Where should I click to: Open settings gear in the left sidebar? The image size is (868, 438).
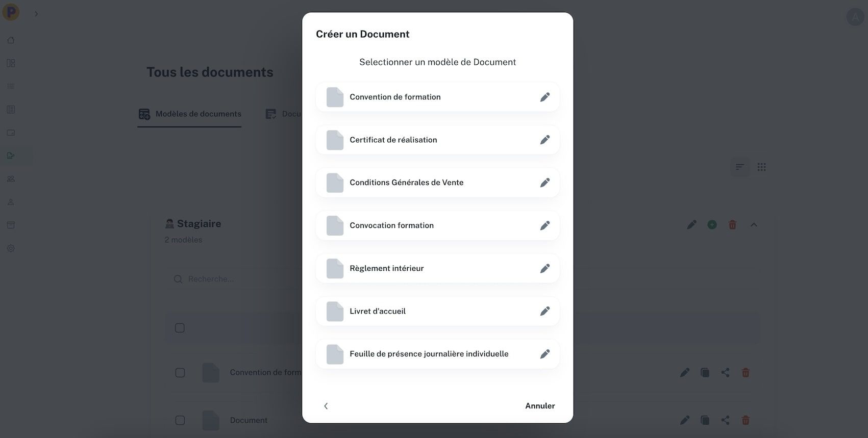point(11,248)
